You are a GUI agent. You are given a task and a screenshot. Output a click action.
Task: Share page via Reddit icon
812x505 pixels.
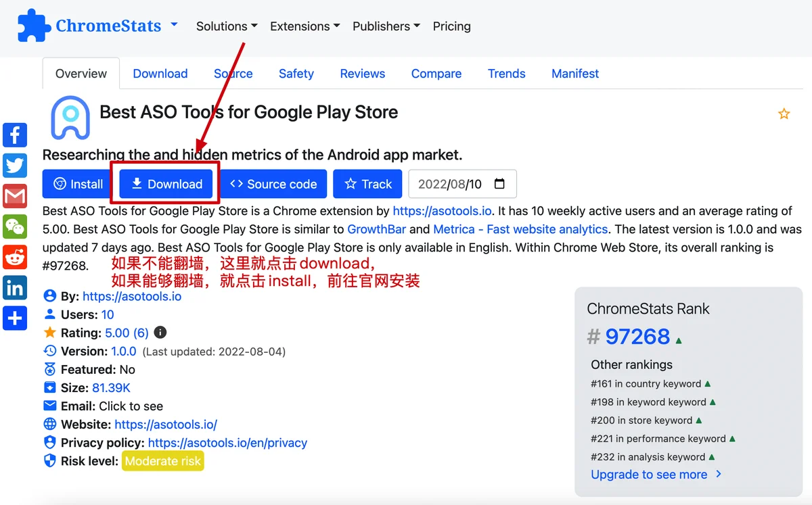[15, 257]
